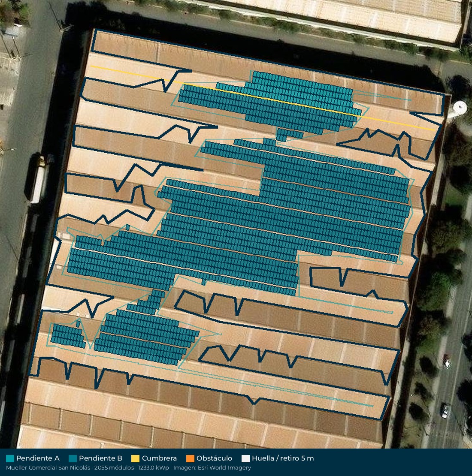Viewport: 472px width, 476px height.
Task: Click the "Pendiente A" legend label
Action: 38,458
